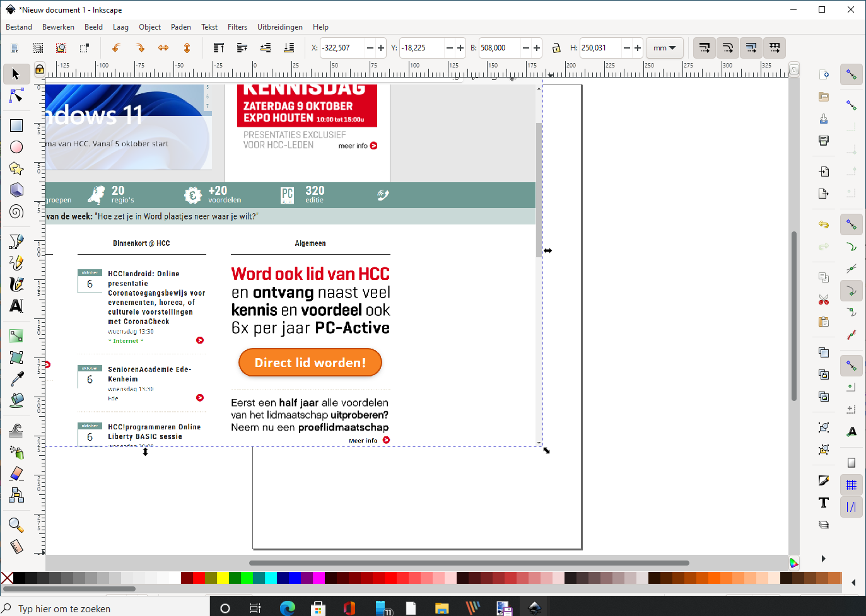Increase the width B value
Viewport: 866px width, 616px height.
[537, 48]
